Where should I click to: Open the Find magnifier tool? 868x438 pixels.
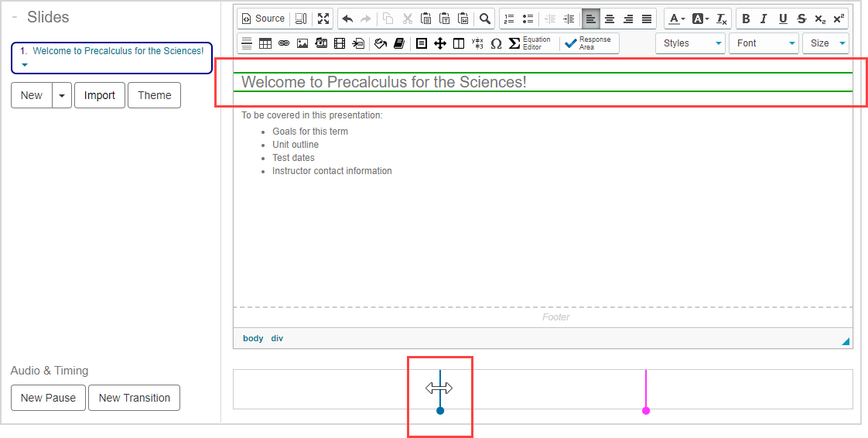point(484,19)
